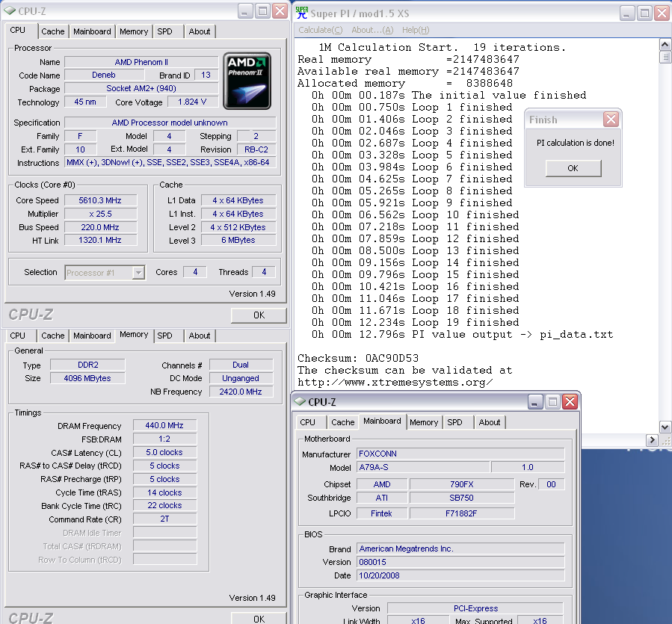Open About tab in memory CPU-Z window
672x624 pixels.
[200, 336]
